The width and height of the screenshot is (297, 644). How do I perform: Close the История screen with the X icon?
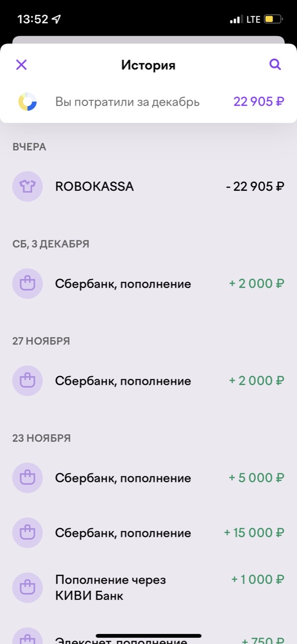point(21,64)
